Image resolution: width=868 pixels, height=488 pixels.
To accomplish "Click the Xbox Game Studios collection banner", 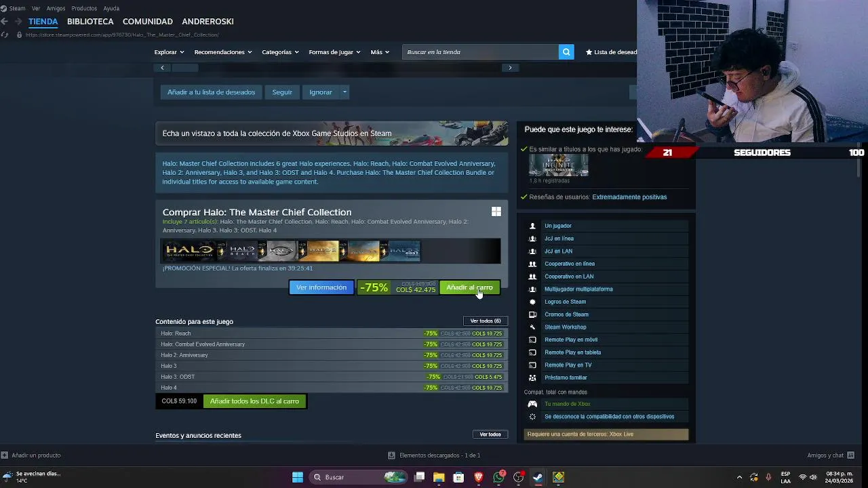I will point(332,134).
